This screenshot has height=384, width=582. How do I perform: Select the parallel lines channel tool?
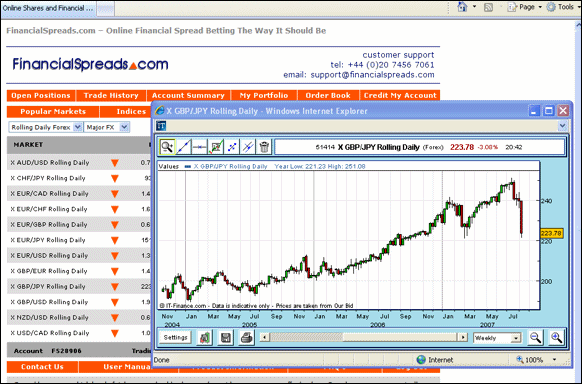click(x=248, y=147)
